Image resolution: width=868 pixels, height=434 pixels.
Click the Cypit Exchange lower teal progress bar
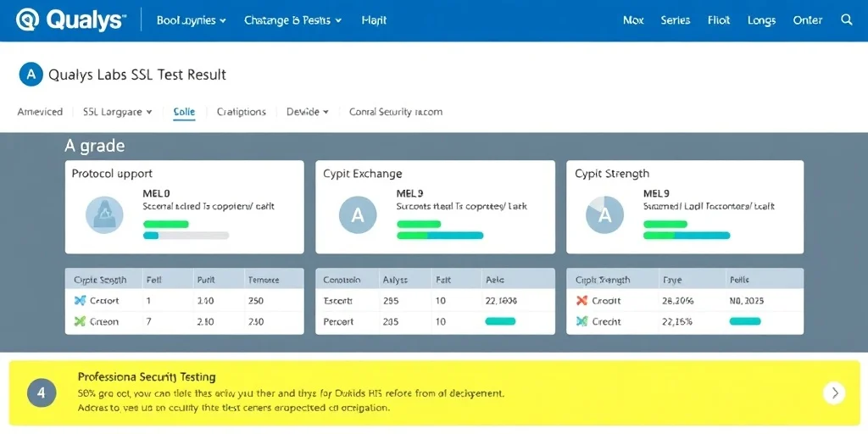(x=440, y=236)
